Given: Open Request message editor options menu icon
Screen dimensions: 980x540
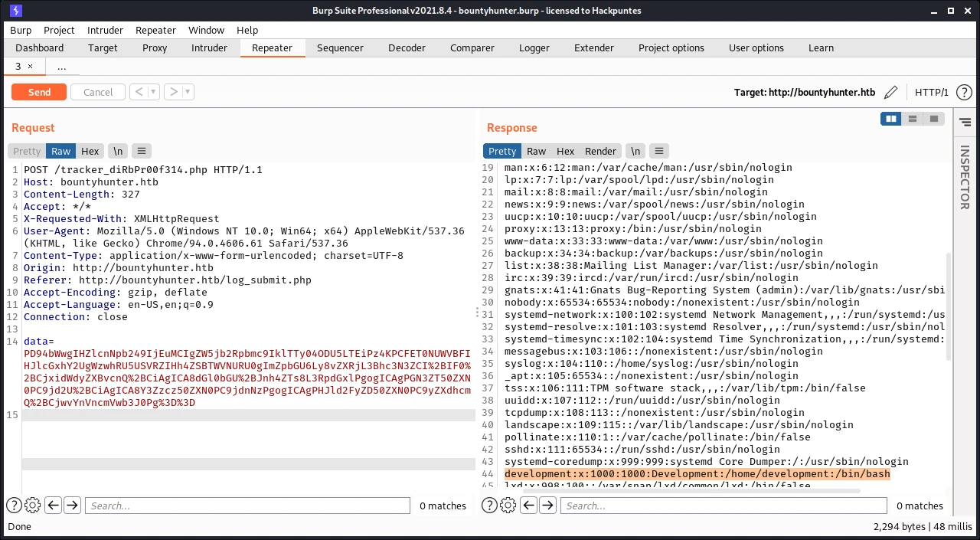Looking at the screenshot, I should point(142,151).
